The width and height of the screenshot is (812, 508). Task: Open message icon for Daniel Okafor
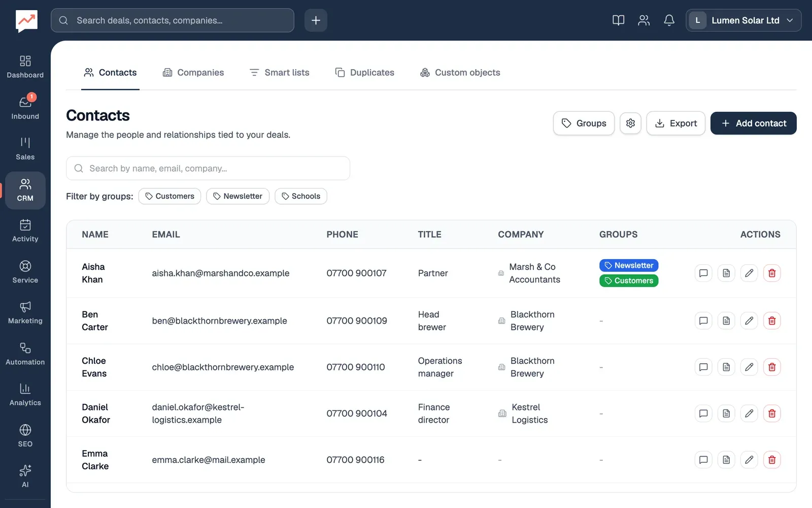(x=703, y=414)
